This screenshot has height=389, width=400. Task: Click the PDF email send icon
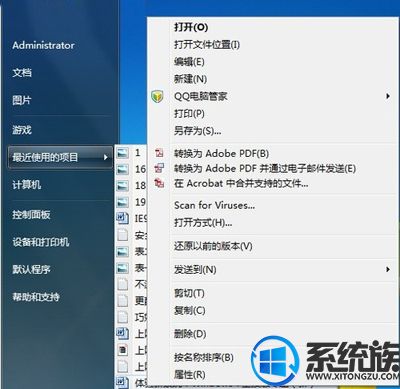tap(159, 168)
